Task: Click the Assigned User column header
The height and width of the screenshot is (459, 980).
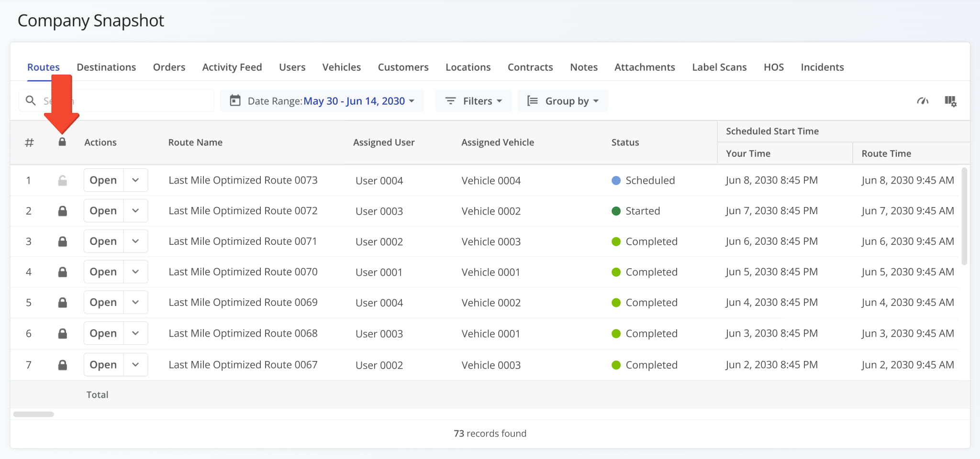Action: tap(384, 142)
